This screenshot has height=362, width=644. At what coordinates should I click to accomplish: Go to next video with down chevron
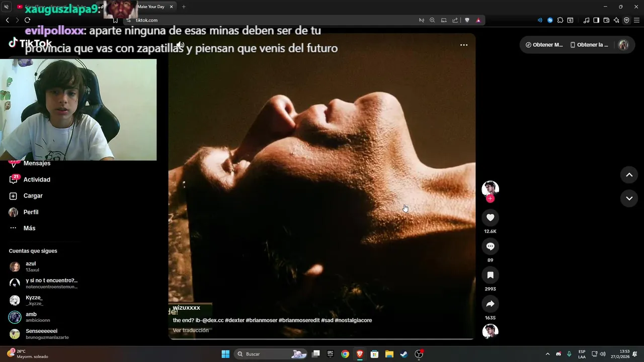(x=629, y=198)
